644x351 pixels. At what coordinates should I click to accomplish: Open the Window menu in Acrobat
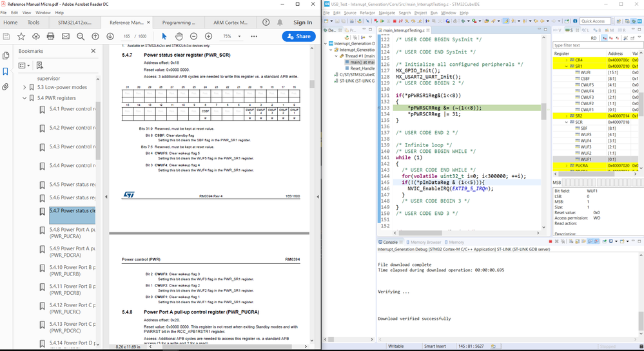[43, 13]
